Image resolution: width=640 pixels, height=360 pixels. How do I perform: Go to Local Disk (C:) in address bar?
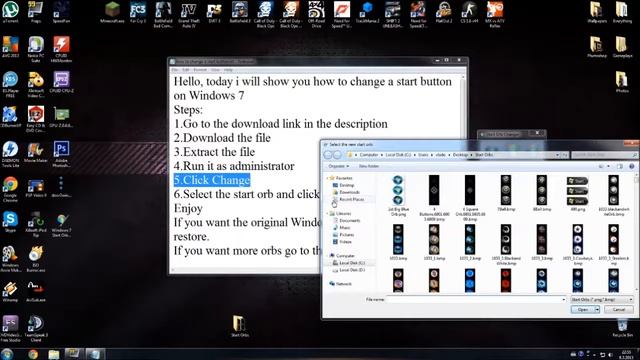[x=398, y=155]
